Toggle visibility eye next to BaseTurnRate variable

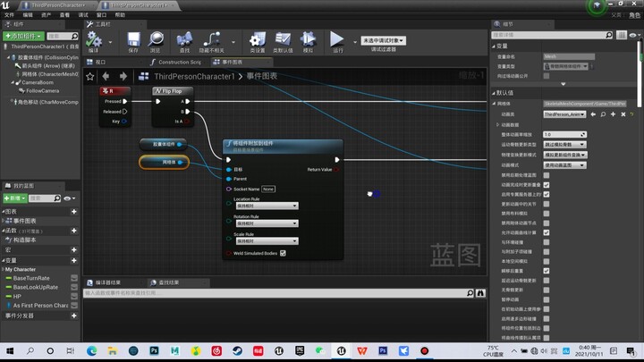click(74, 278)
